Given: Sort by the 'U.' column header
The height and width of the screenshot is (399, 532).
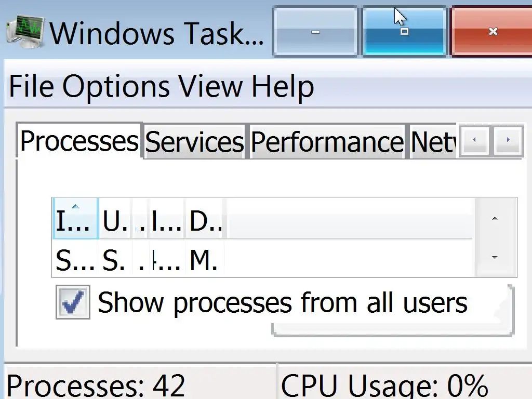Looking at the screenshot, I should pyautogui.click(x=114, y=219).
